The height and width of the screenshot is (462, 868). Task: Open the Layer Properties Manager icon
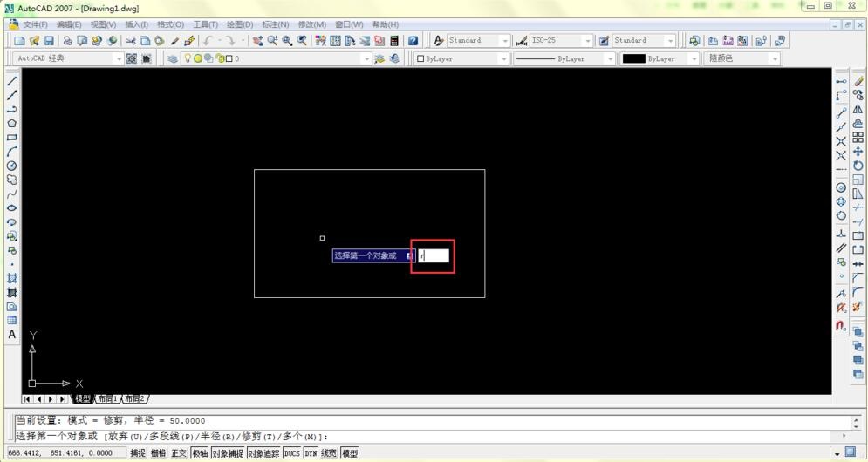click(x=173, y=58)
